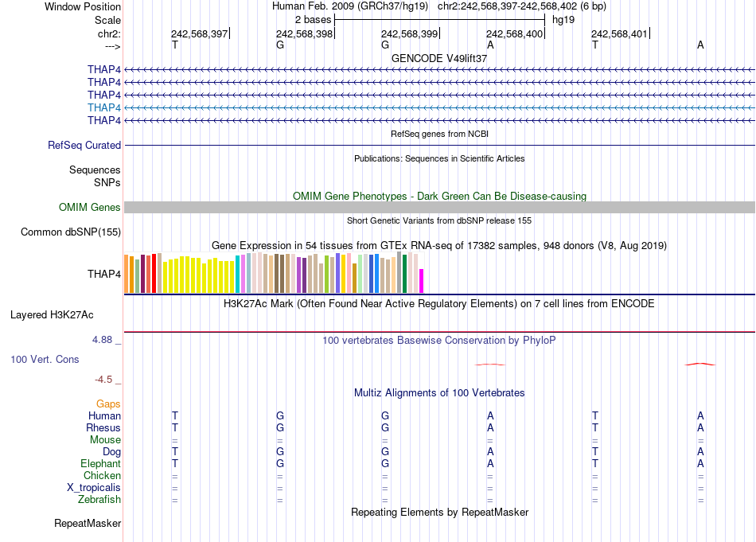Screen dimensions: 756x542
Task: Click the bright red bar in the GTEx chart
Action: (x=154, y=273)
